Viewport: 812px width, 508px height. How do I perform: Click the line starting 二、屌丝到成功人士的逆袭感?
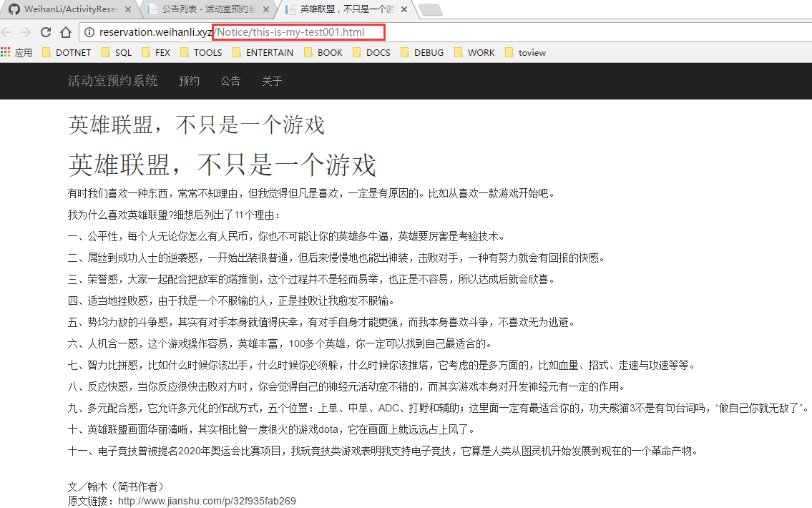[337, 258]
